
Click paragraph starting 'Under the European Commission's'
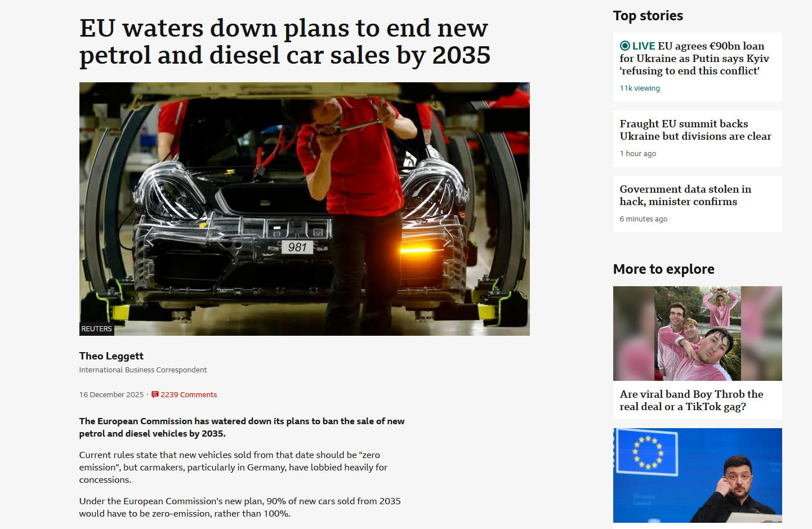click(x=240, y=508)
